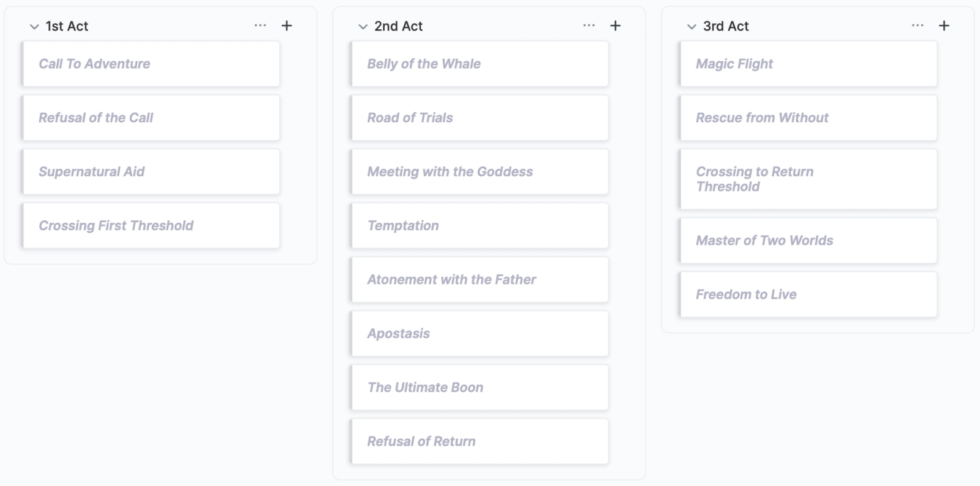Select the Crossing to Return Threshold card

click(x=808, y=179)
